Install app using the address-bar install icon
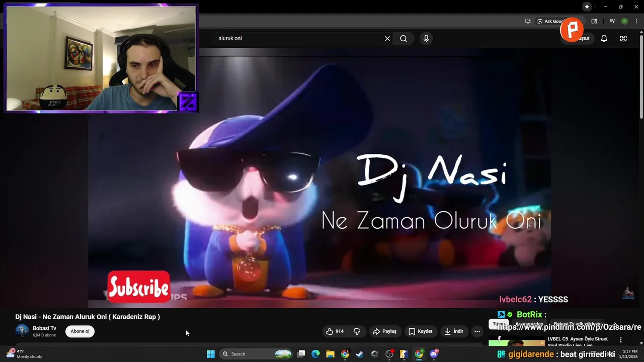 528,21
